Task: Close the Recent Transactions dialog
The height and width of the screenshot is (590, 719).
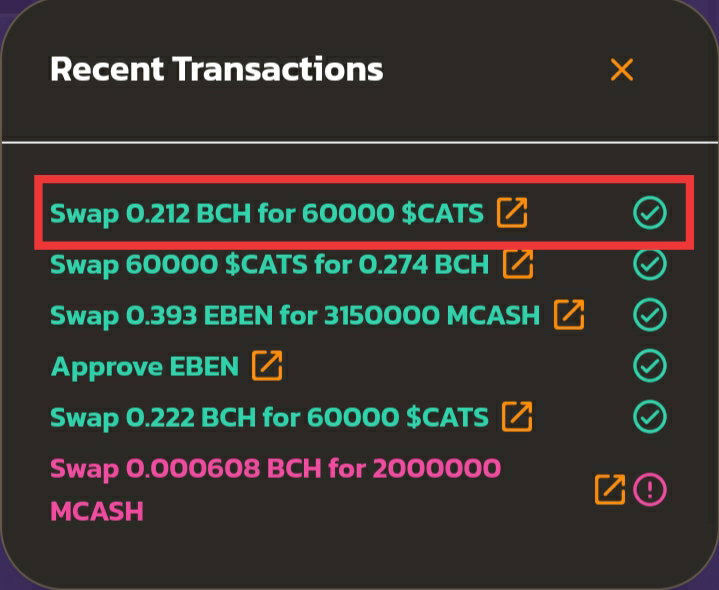Action: pos(621,70)
